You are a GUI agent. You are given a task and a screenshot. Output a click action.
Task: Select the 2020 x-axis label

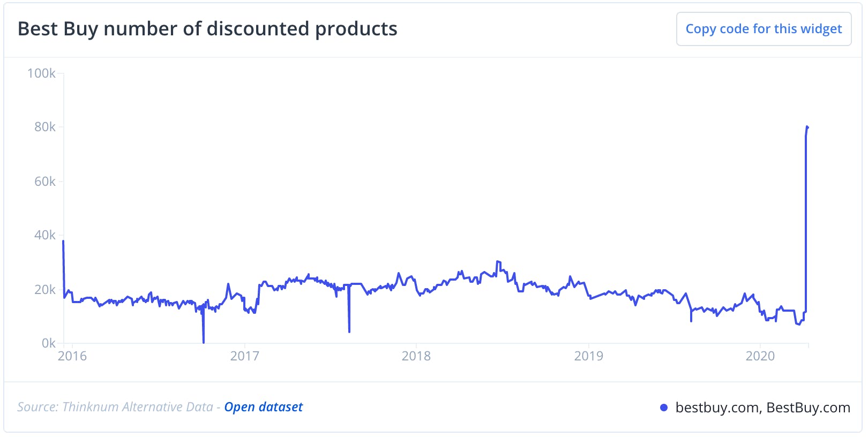click(x=760, y=356)
